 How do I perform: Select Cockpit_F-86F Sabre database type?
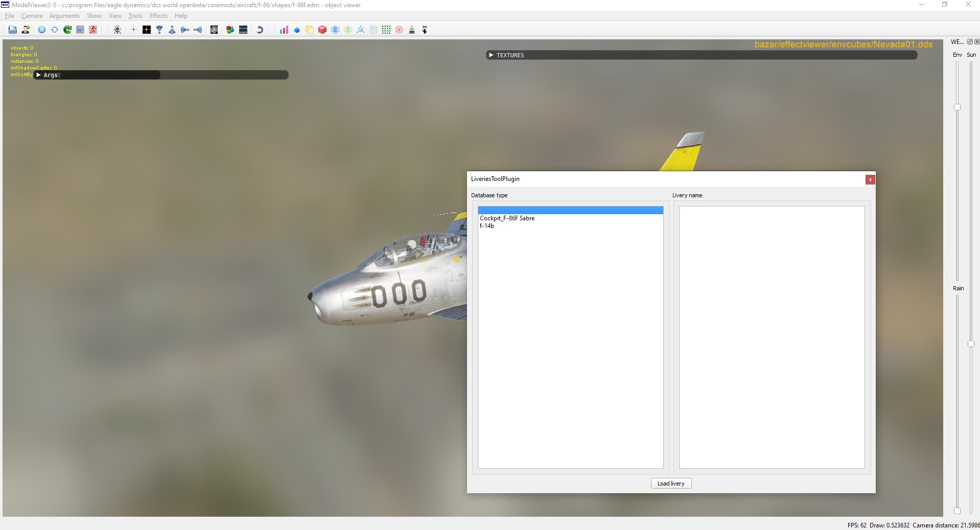pos(570,218)
